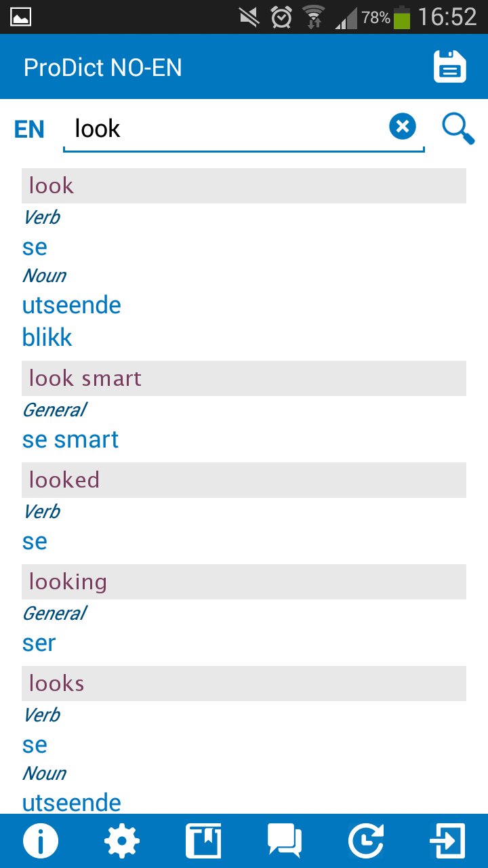Clear the search text with X icon
The height and width of the screenshot is (868, 488).
tap(403, 127)
